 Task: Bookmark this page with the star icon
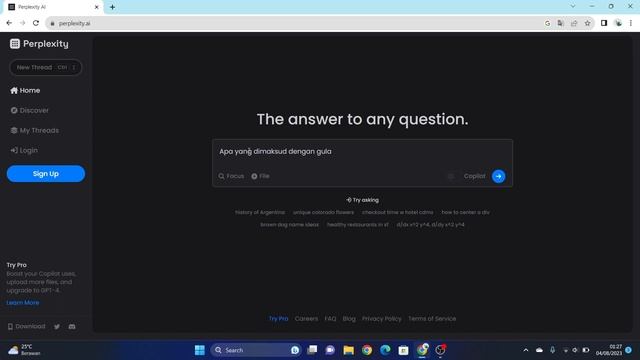tap(587, 23)
